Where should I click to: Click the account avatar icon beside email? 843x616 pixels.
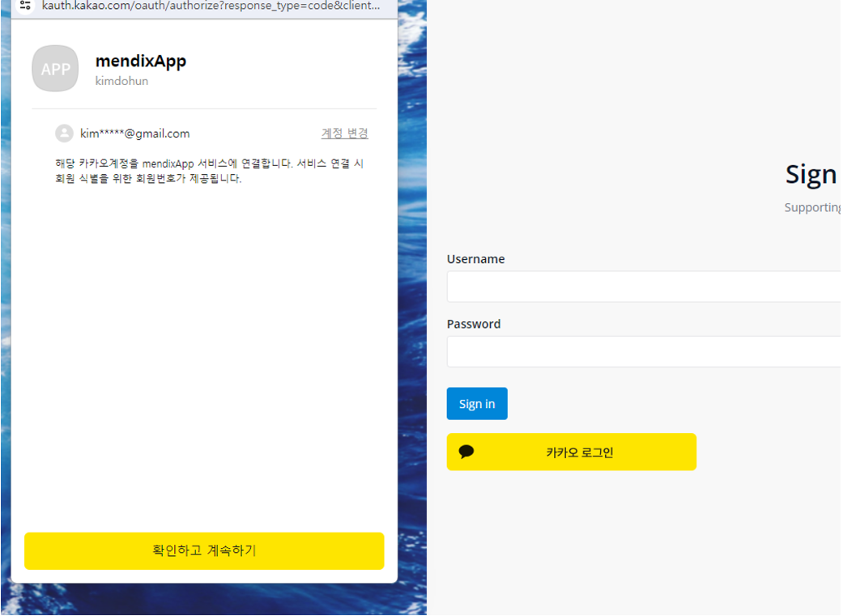click(x=65, y=134)
